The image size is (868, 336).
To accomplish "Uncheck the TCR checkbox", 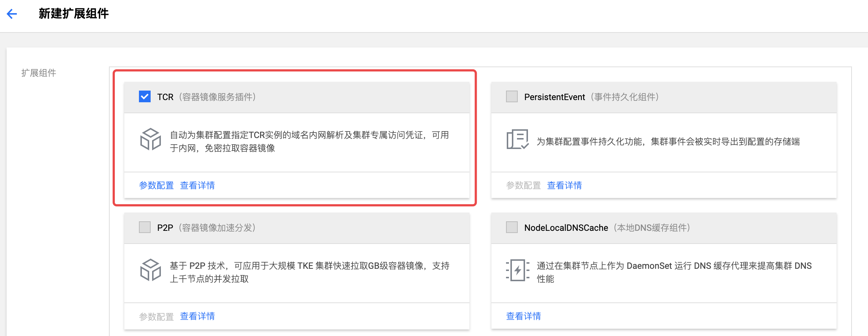I will click(x=145, y=96).
